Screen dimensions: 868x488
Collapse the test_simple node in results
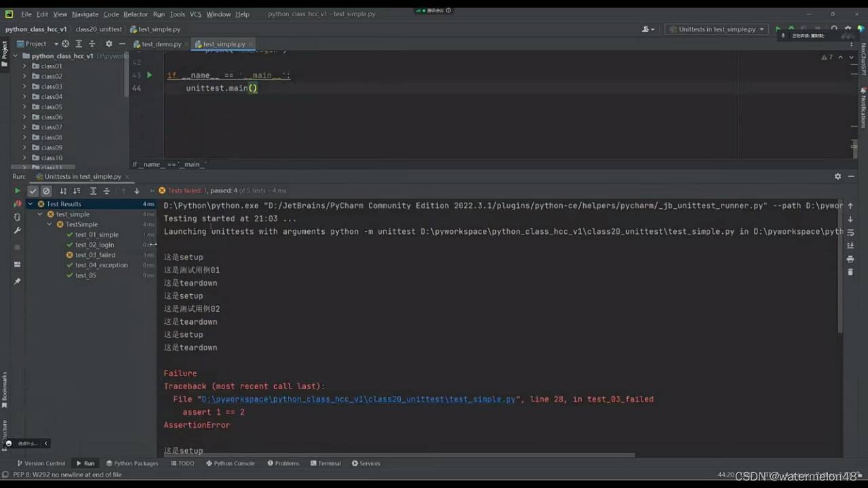(x=40, y=214)
